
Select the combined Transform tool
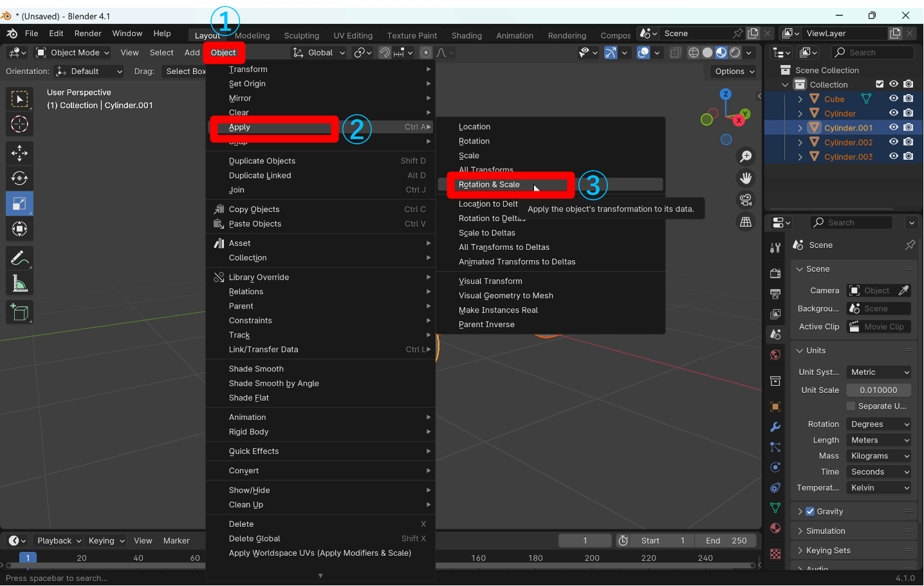pos(19,229)
